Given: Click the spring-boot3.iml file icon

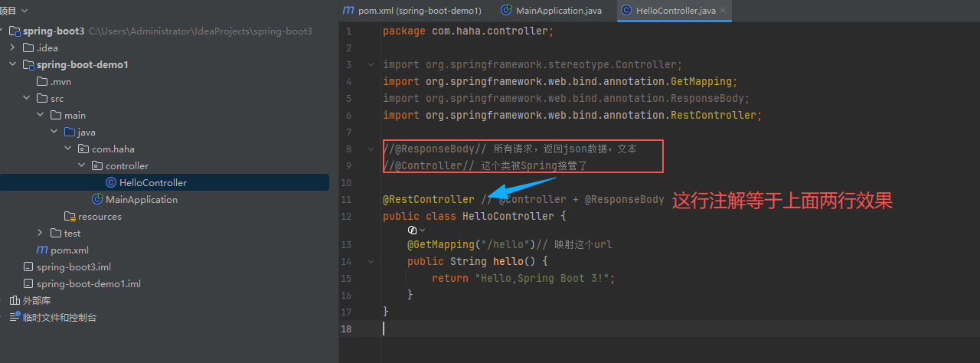Looking at the screenshot, I should [28, 267].
